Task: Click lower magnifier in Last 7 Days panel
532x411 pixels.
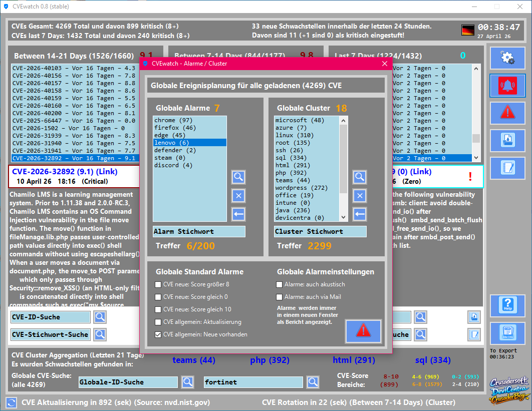Action: point(421,335)
